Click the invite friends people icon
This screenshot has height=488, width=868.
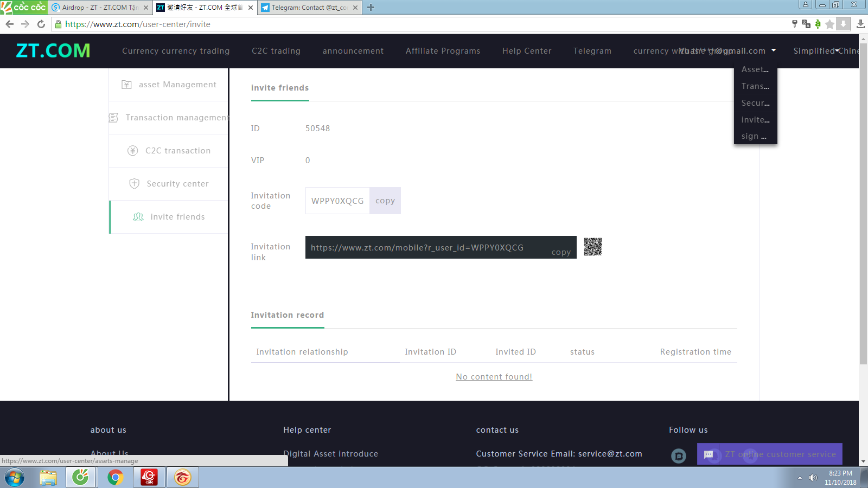pos(138,217)
